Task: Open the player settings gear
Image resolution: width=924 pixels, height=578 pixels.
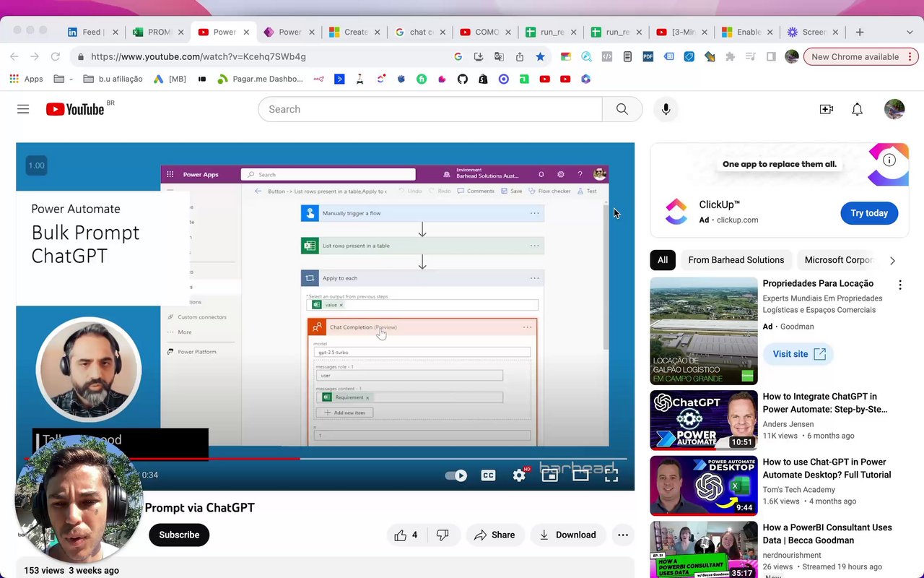Action: (x=519, y=475)
